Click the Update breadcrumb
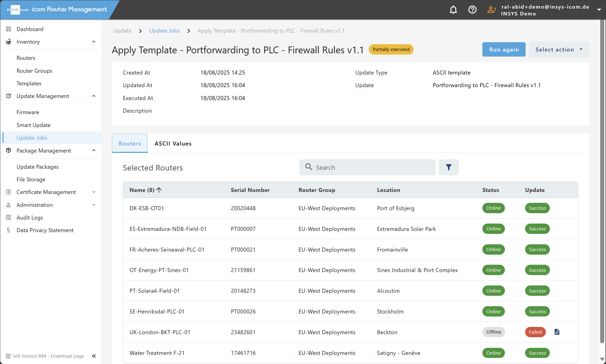Image resolution: width=606 pixels, height=364 pixels. pyautogui.click(x=122, y=31)
